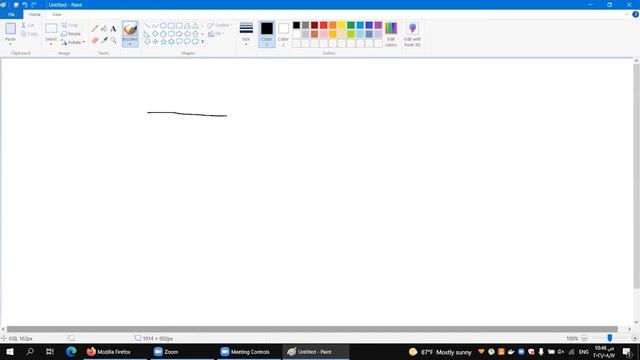
Task: Choose the Right arrow shape
Action: pos(179,34)
